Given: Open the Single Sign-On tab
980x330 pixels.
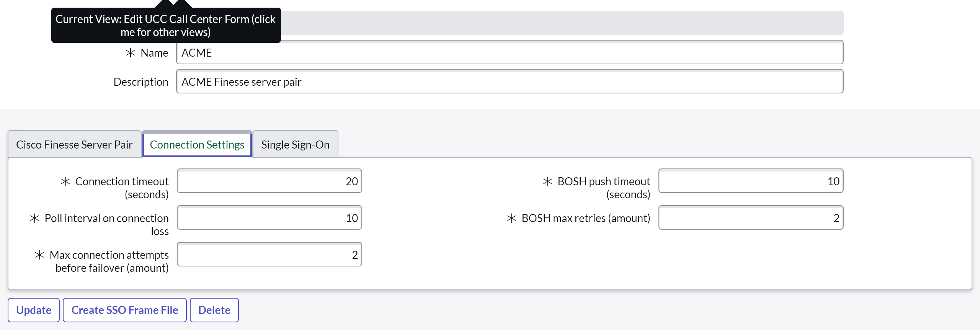Looking at the screenshot, I should (295, 145).
